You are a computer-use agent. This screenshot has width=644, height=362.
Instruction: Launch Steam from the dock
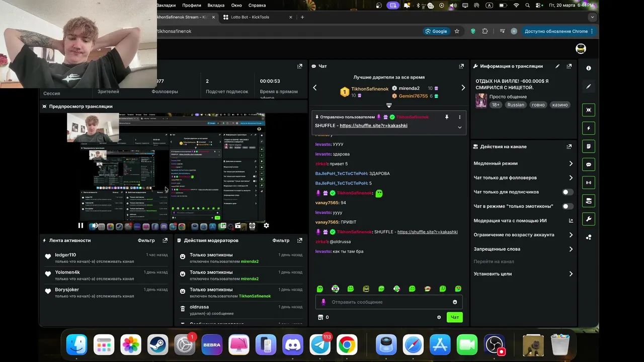coord(157,345)
